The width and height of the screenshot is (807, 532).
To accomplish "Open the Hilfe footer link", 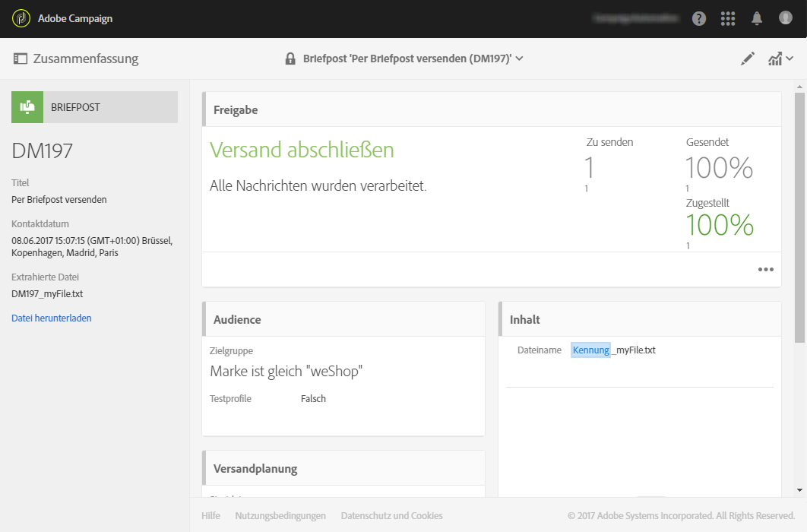I will pyautogui.click(x=210, y=515).
